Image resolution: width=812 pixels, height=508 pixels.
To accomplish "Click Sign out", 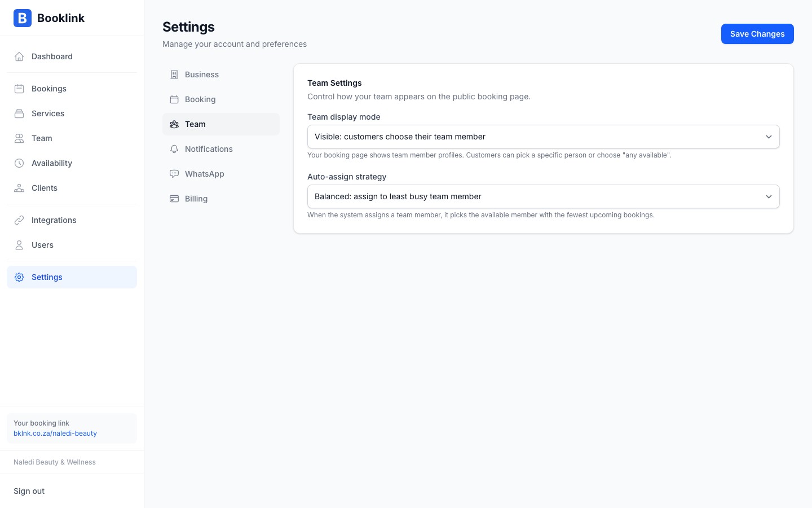I will pos(29,491).
